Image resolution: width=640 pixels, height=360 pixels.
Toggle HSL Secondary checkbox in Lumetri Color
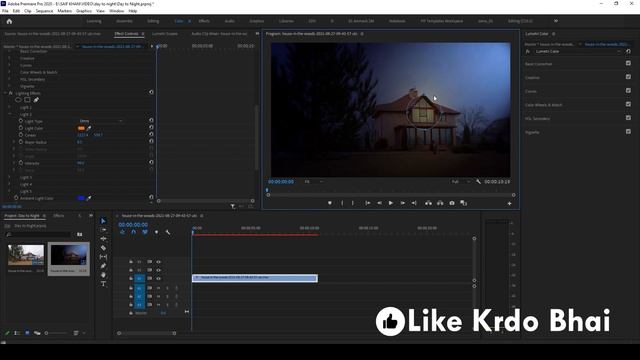click(628, 118)
